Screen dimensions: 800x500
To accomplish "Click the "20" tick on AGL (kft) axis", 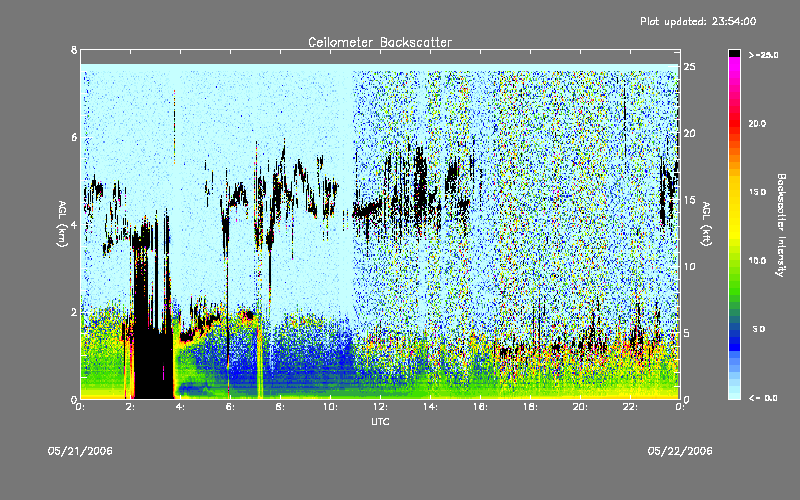I will 689,133.
